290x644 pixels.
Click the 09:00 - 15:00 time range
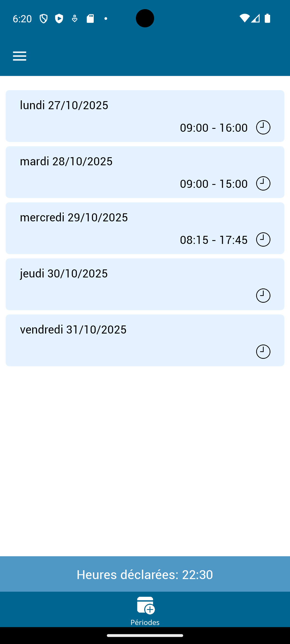(214, 184)
